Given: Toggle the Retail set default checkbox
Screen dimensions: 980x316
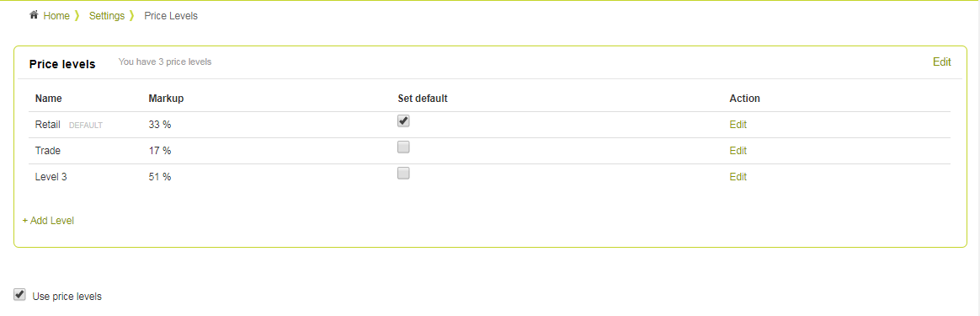Looking at the screenshot, I should [x=404, y=121].
